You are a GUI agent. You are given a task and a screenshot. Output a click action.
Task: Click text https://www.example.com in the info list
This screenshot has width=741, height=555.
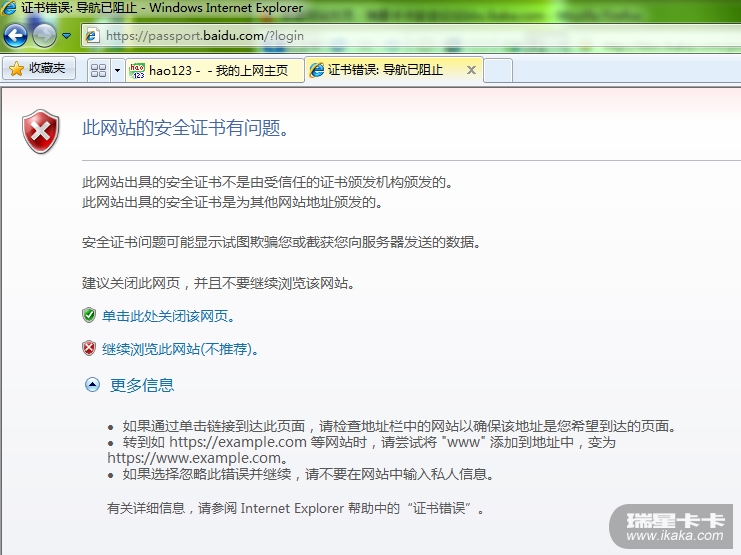pyautogui.click(x=197, y=458)
